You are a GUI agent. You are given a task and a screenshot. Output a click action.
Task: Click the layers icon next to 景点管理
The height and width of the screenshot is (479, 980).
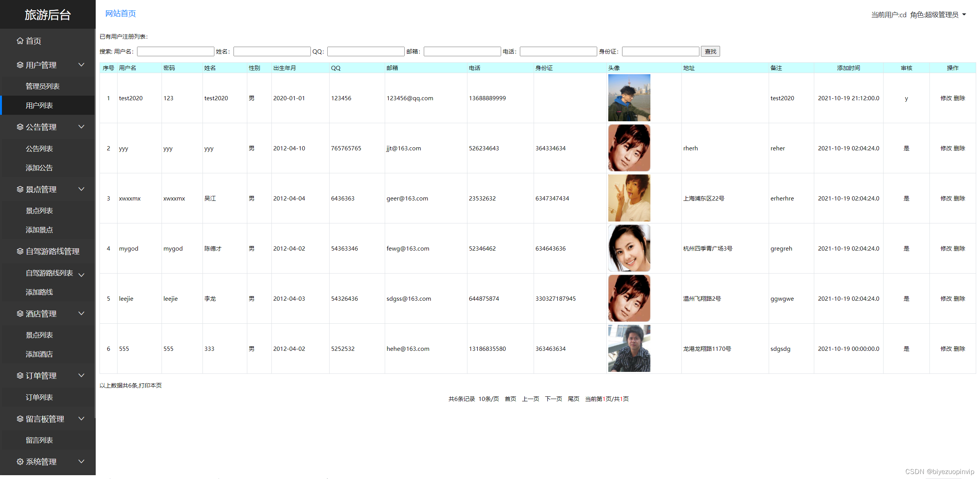click(20, 189)
